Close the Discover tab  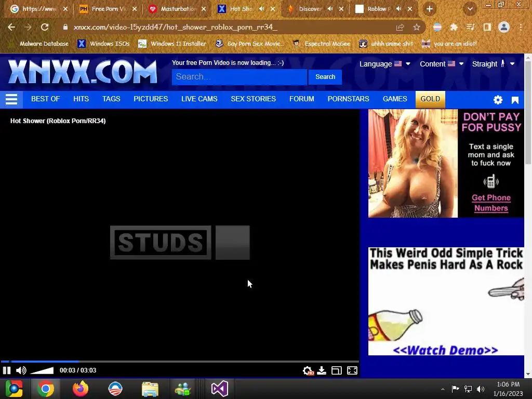click(x=341, y=9)
